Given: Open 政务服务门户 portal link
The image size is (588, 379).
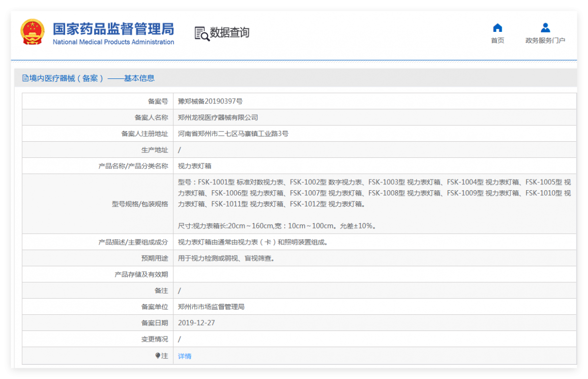Looking at the screenshot, I should coord(545,41).
